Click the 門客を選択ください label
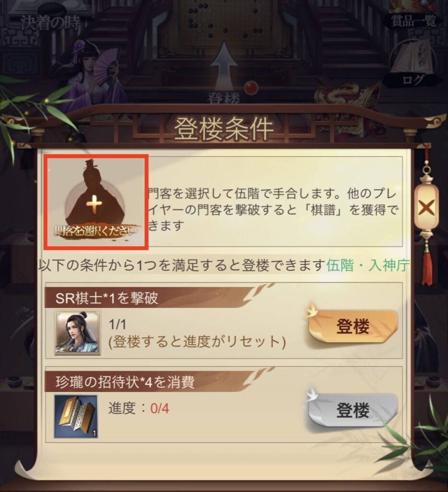This screenshot has width=448, height=492. (96, 231)
